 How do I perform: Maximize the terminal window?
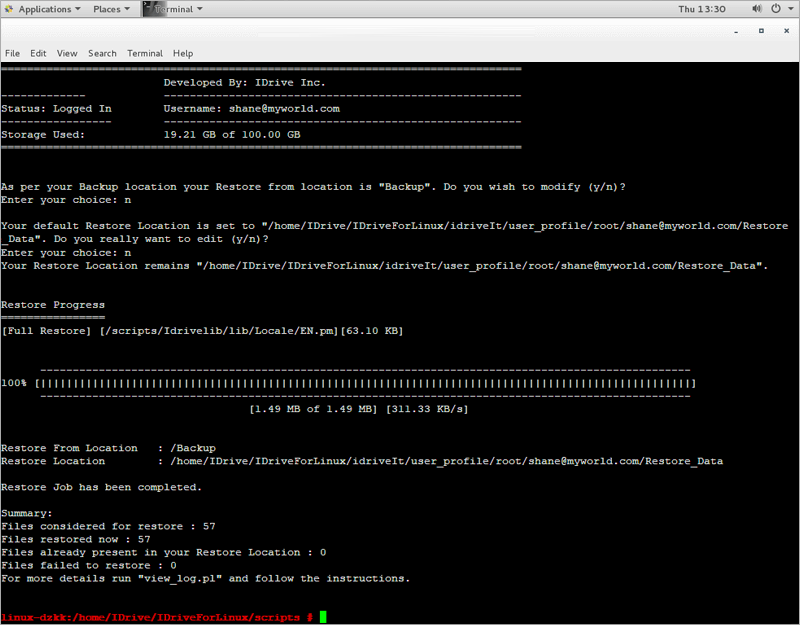click(x=761, y=31)
